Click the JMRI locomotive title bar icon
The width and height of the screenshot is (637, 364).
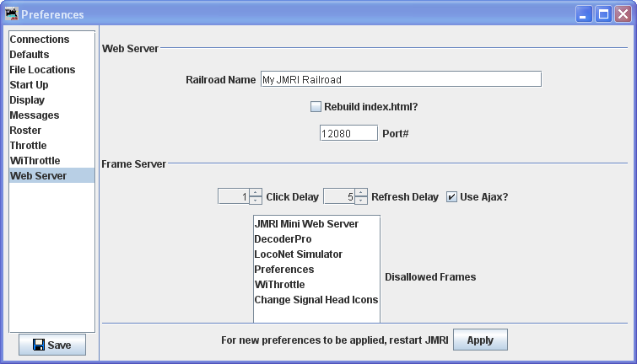point(11,13)
